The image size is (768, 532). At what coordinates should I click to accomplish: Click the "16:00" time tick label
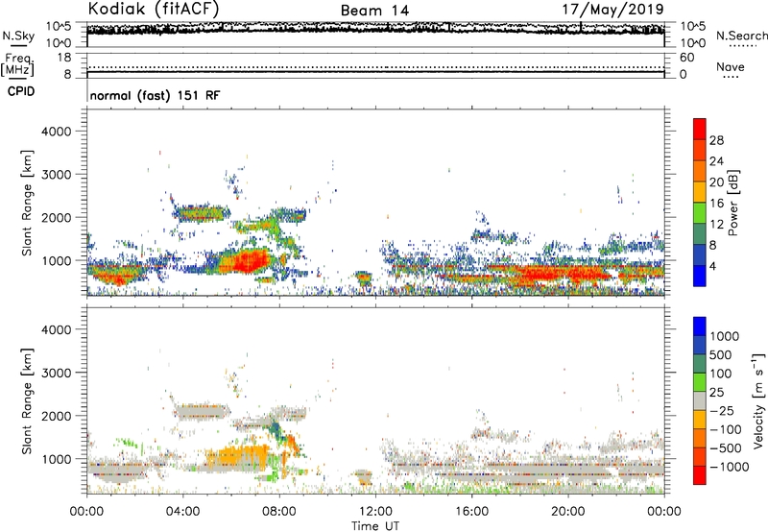(x=471, y=512)
